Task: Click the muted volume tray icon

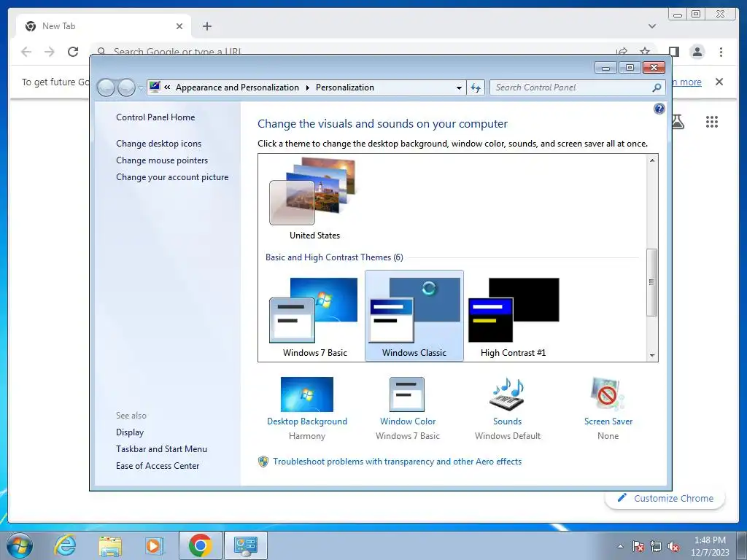Action: tap(673, 546)
